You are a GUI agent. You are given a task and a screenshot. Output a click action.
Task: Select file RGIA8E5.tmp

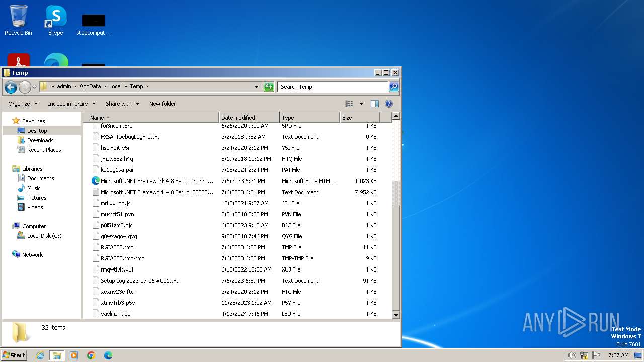[117, 247]
